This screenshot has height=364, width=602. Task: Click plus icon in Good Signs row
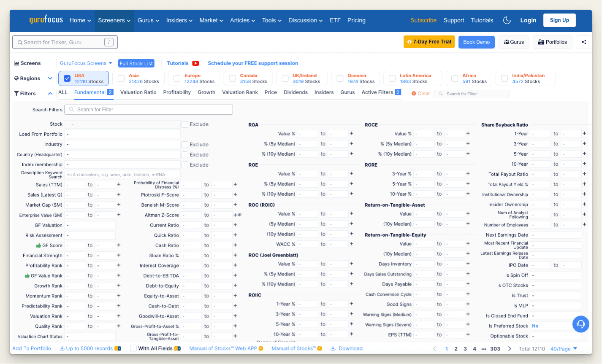click(468, 304)
